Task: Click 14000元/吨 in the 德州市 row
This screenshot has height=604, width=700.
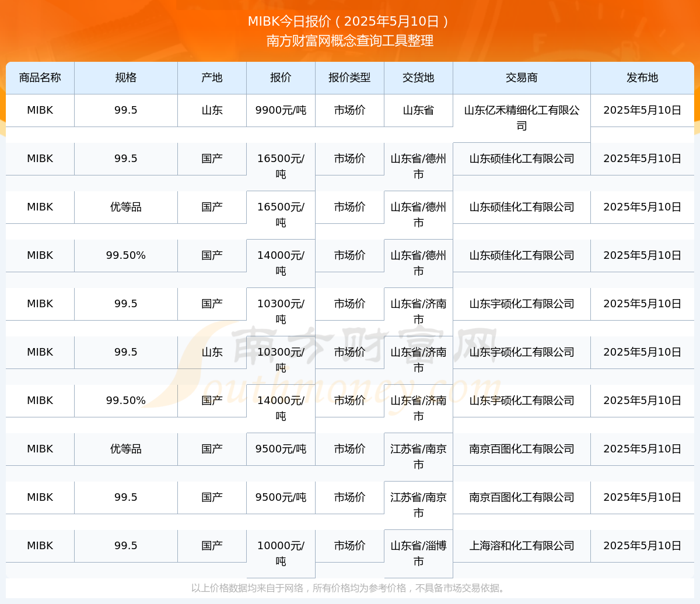Action: pyautogui.click(x=281, y=263)
